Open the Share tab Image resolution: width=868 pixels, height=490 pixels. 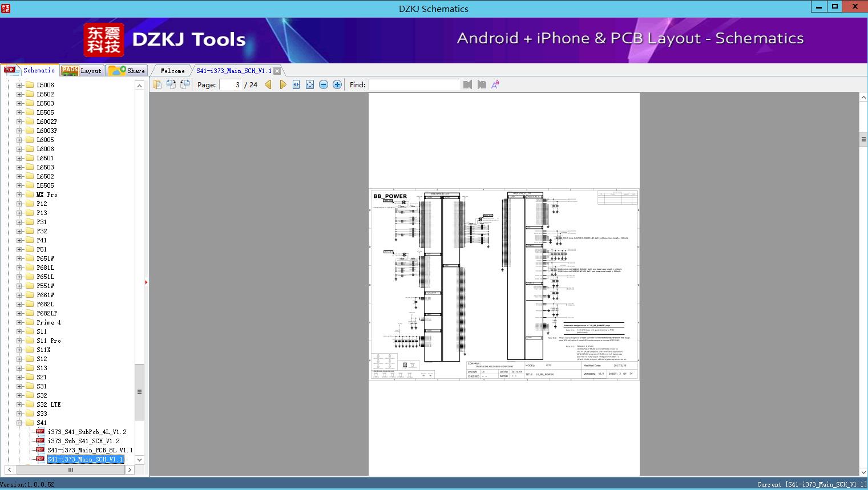tap(127, 71)
